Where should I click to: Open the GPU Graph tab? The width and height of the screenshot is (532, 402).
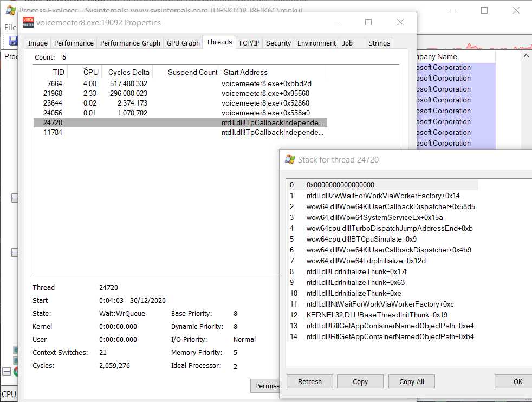[183, 43]
